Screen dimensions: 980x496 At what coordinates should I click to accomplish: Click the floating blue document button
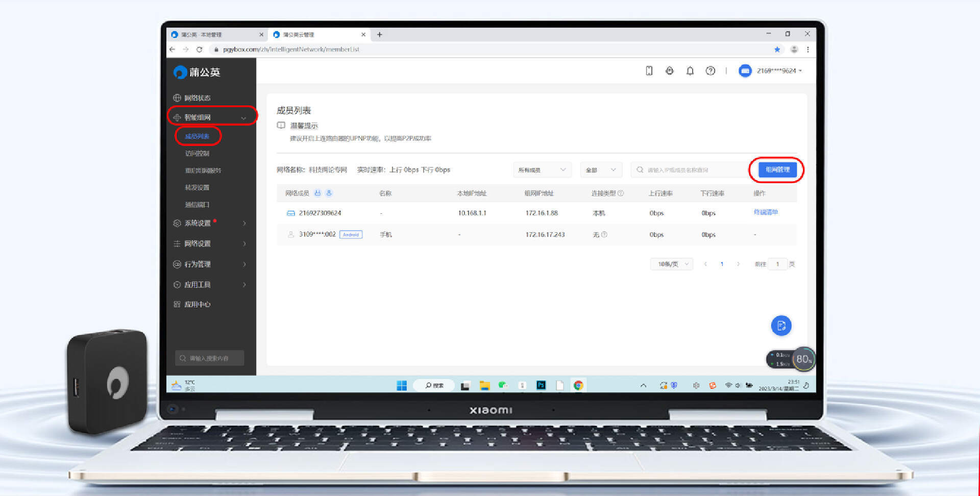(780, 326)
